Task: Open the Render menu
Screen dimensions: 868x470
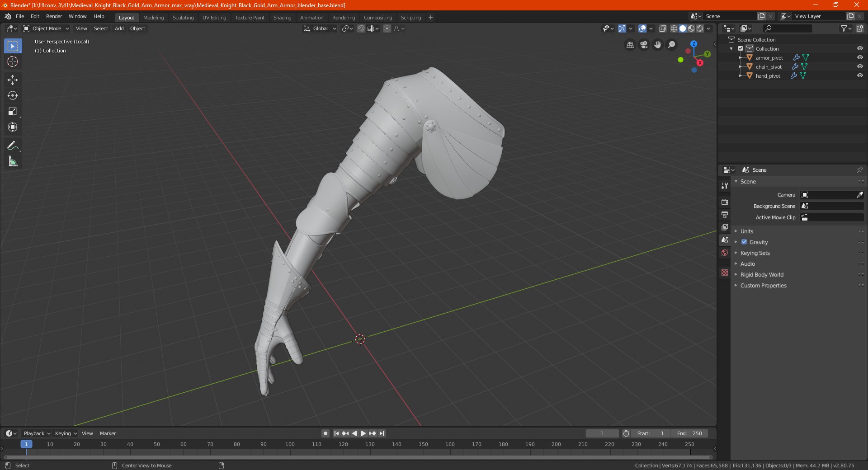Action: (54, 16)
